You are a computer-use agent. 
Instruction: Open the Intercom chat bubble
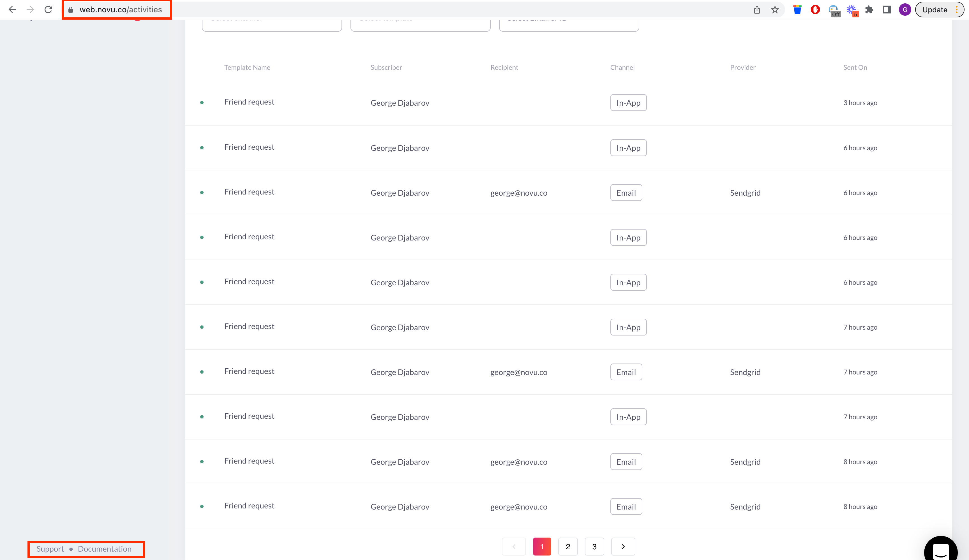coord(941,549)
